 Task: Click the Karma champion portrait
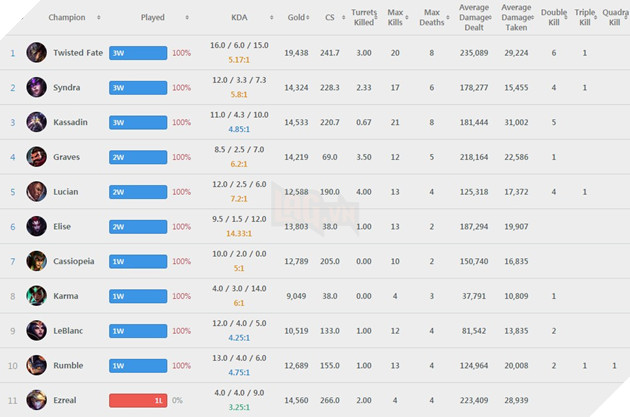tap(37, 296)
